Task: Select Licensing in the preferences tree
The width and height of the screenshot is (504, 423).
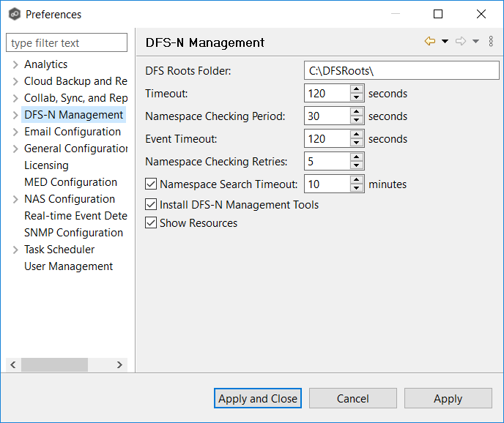Action: pyautogui.click(x=46, y=165)
